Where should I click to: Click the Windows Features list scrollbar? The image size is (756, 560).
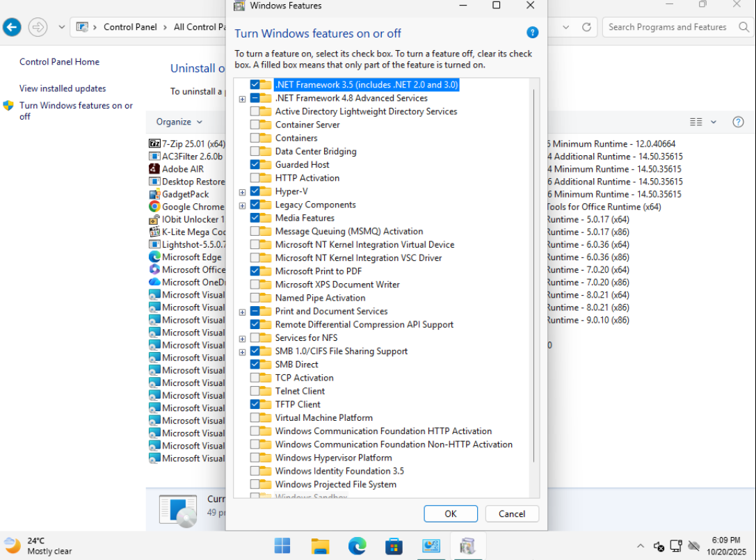tap(533, 275)
